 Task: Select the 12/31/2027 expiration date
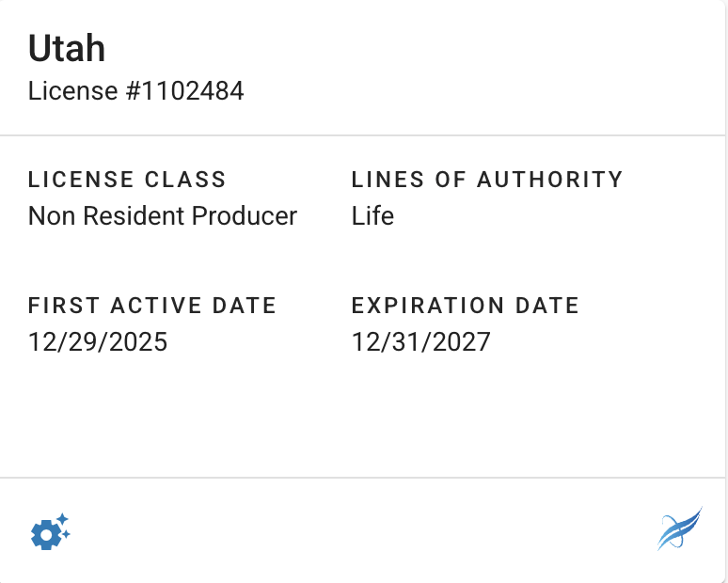pyautogui.click(x=421, y=341)
